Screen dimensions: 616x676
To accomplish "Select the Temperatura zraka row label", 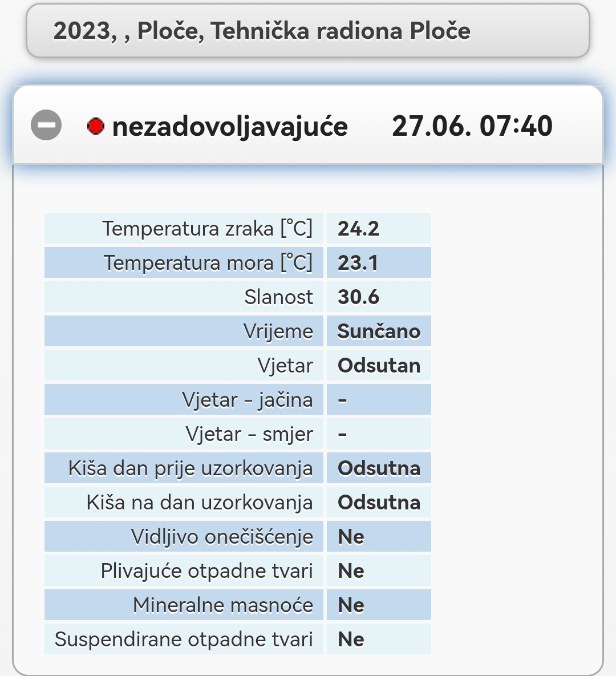I will pyautogui.click(x=208, y=229).
